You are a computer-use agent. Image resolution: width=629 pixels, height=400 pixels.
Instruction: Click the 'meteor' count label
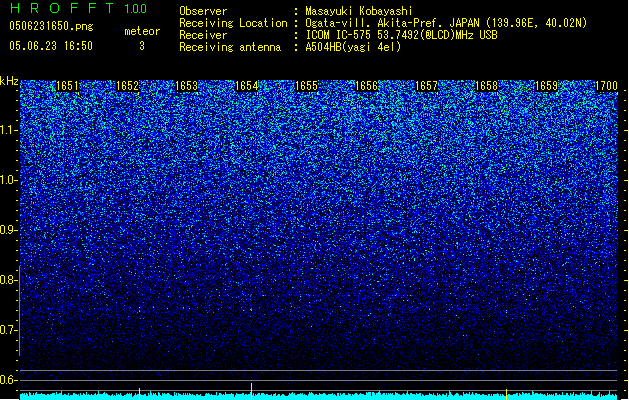[142, 31]
